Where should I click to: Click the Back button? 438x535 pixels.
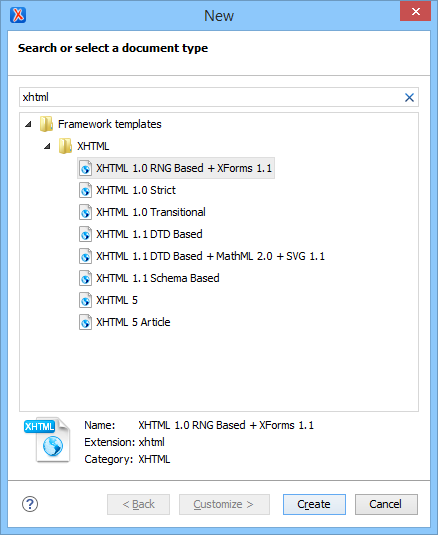[138, 504]
